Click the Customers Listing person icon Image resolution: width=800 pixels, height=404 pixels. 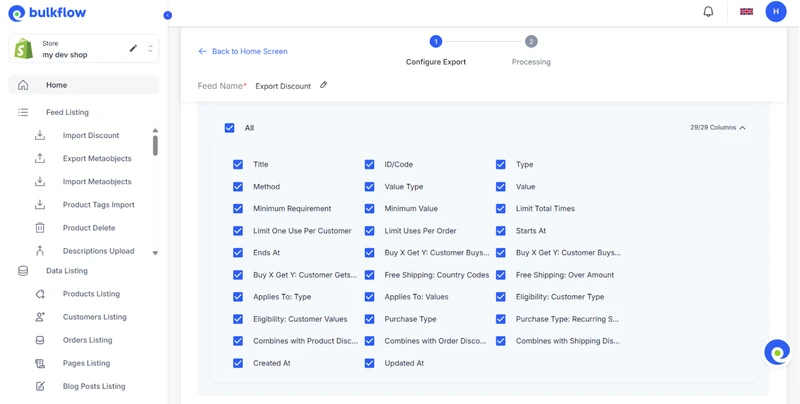(40, 317)
